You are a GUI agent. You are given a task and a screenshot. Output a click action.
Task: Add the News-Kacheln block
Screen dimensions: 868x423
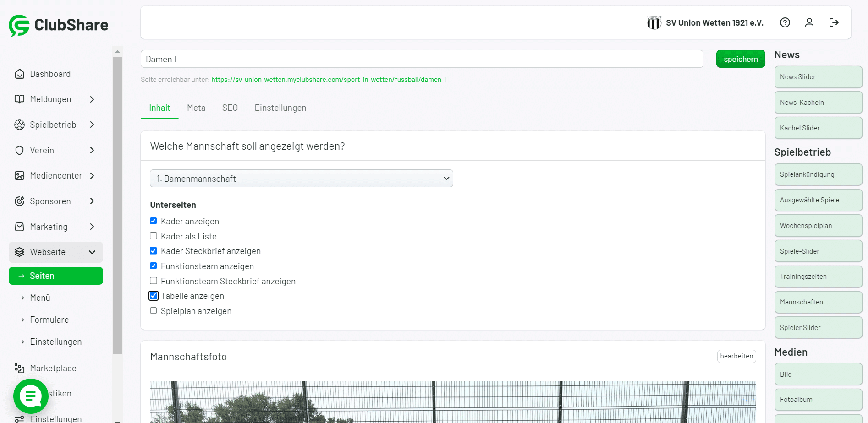[818, 103]
